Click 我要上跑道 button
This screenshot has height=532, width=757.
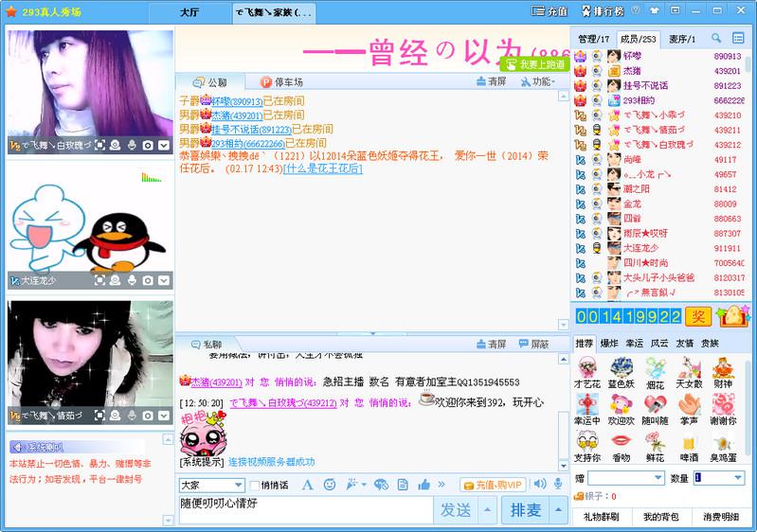pos(535,64)
